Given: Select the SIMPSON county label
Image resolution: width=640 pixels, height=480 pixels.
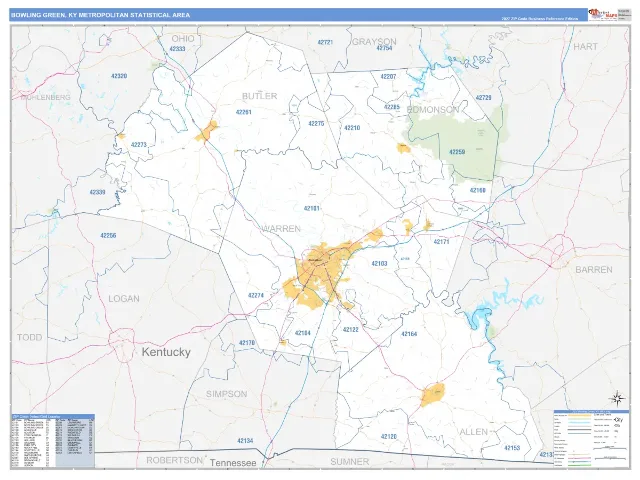Looking at the screenshot, I should [227, 394].
